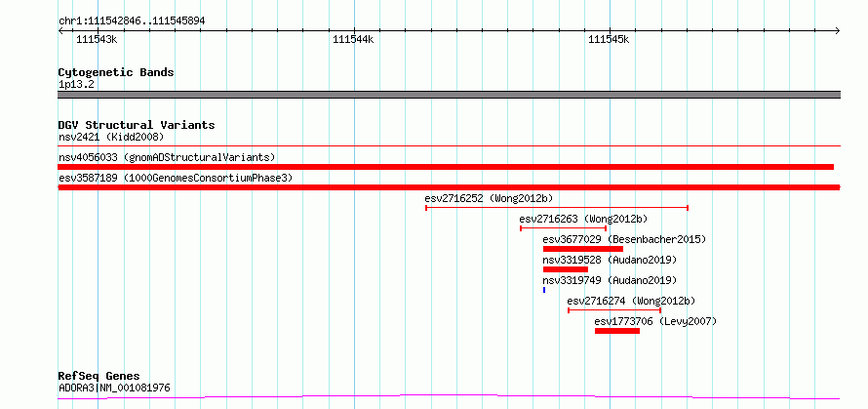Image resolution: width=868 pixels, height=409 pixels.
Task: Click the Cytogenetic Bands track title
Action: [116, 72]
